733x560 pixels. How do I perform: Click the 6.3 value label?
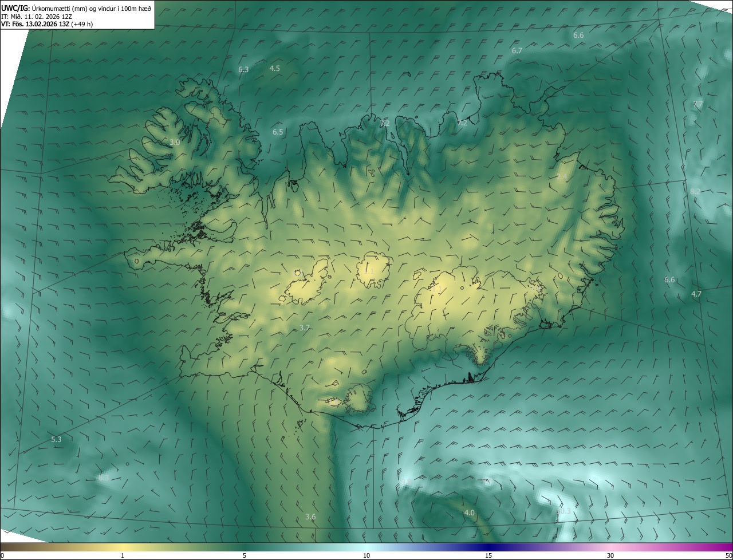(x=243, y=69)
